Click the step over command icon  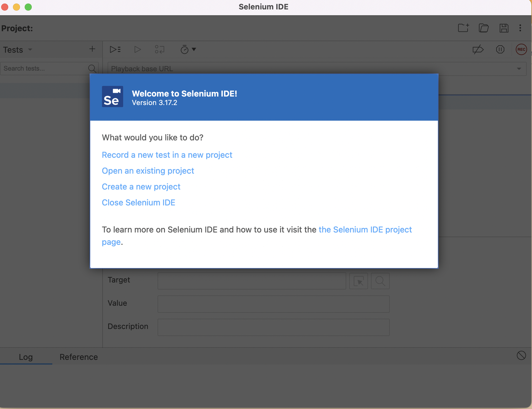(160, 50)
